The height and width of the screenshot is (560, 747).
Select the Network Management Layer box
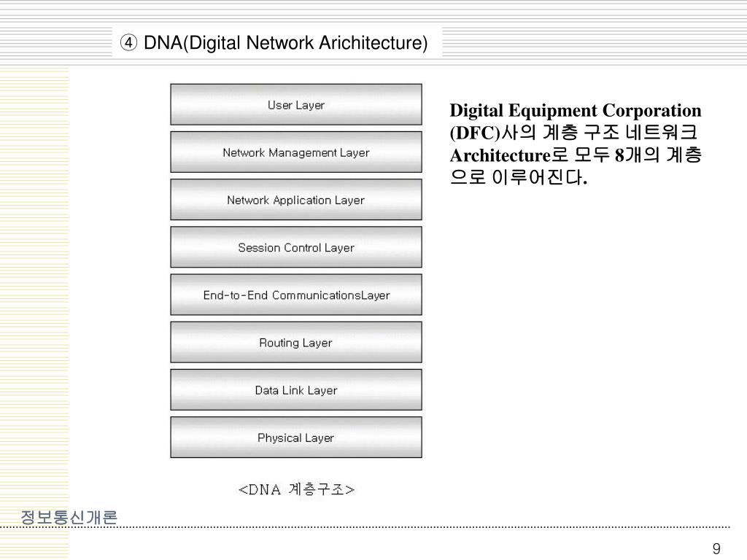[x=296, y=152]
